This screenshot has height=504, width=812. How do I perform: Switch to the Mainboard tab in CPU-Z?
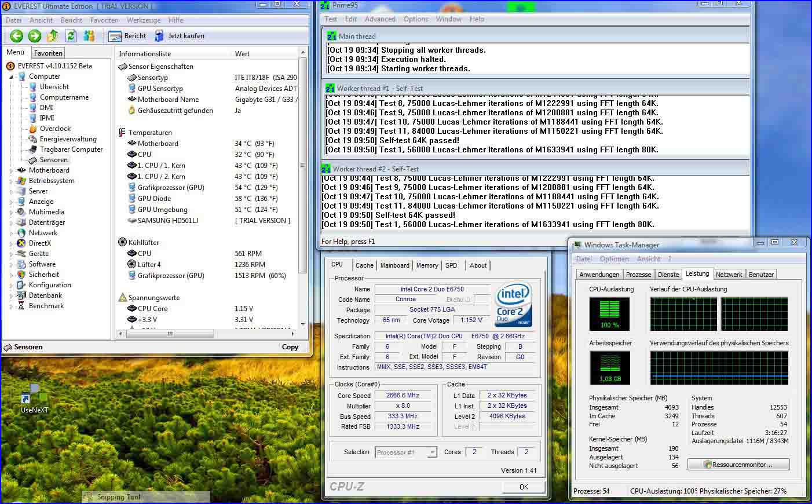pyautogui.click(x=395, y=265)
